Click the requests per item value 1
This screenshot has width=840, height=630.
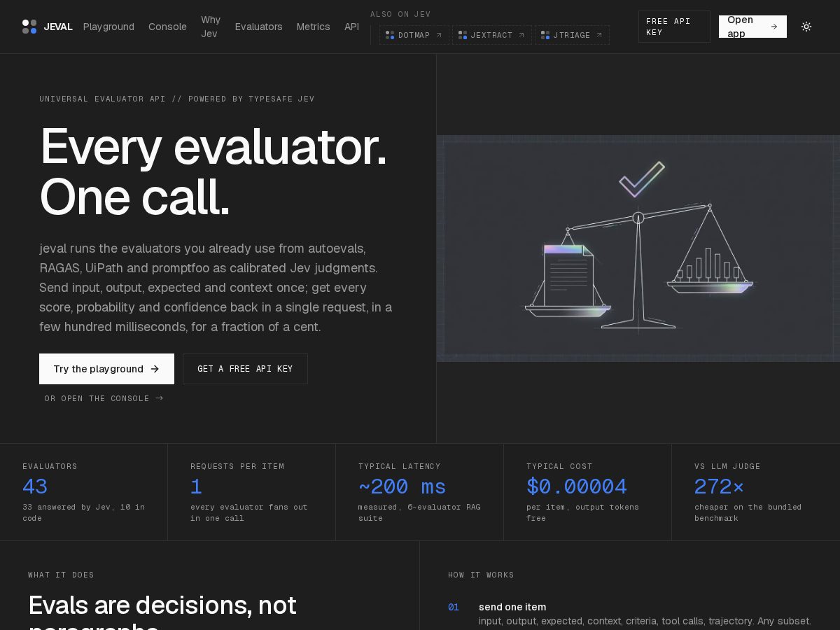pyautogui.click(x=196, y=486)
